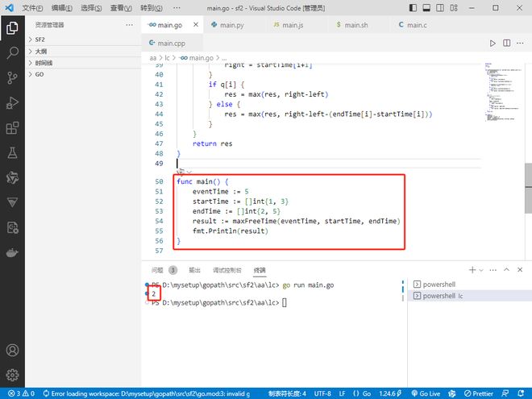Open the Accounts menu icon
Screen dimensions: 532x399
pyautogui.click(x=12, y=351)
